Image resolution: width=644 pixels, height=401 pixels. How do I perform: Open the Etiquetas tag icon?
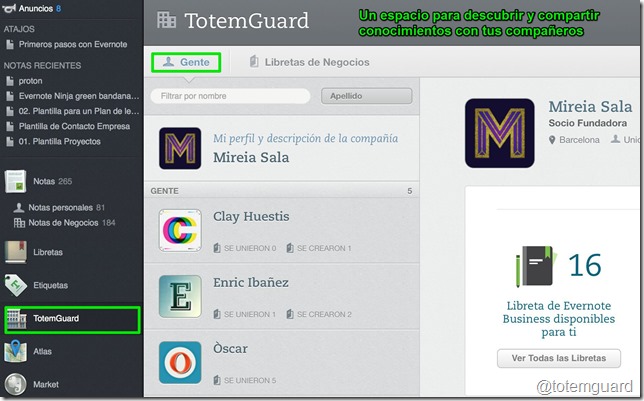[16, 285]
